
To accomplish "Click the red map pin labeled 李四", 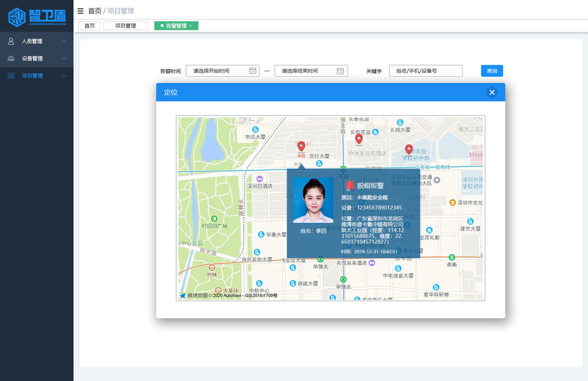I will [x=301, y=147].
